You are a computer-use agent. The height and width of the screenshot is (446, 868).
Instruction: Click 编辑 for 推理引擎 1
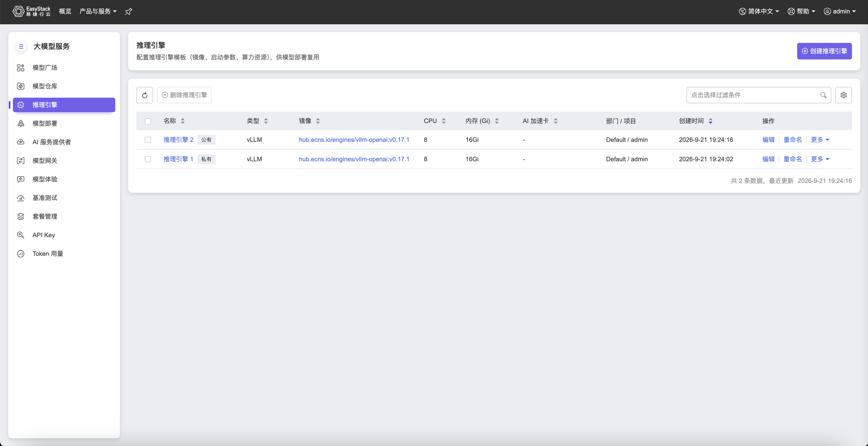(768, 159)
